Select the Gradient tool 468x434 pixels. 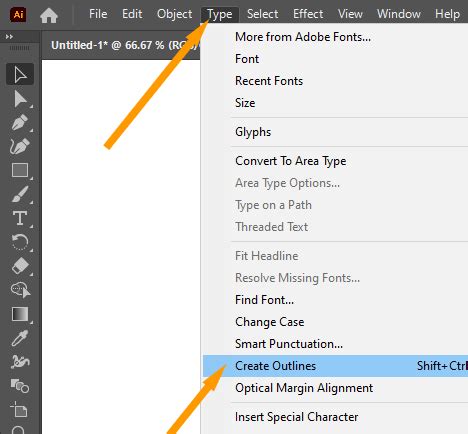20,314
